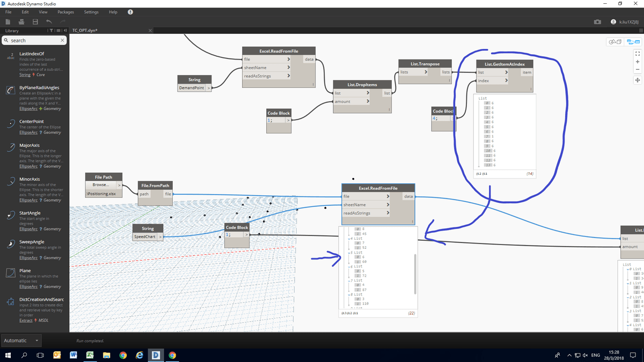
Task: Open the Automatic run mode dropdown
Action: click(x=21, y=340)
